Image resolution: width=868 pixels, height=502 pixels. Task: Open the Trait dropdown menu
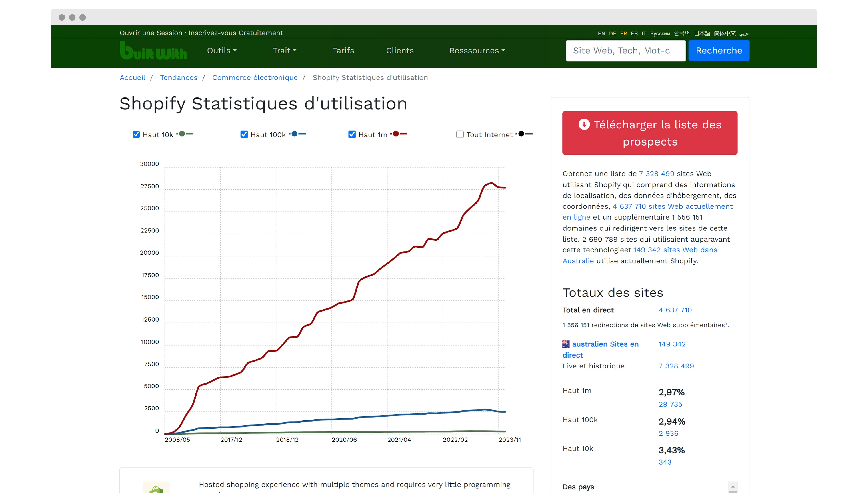(285, 51)
